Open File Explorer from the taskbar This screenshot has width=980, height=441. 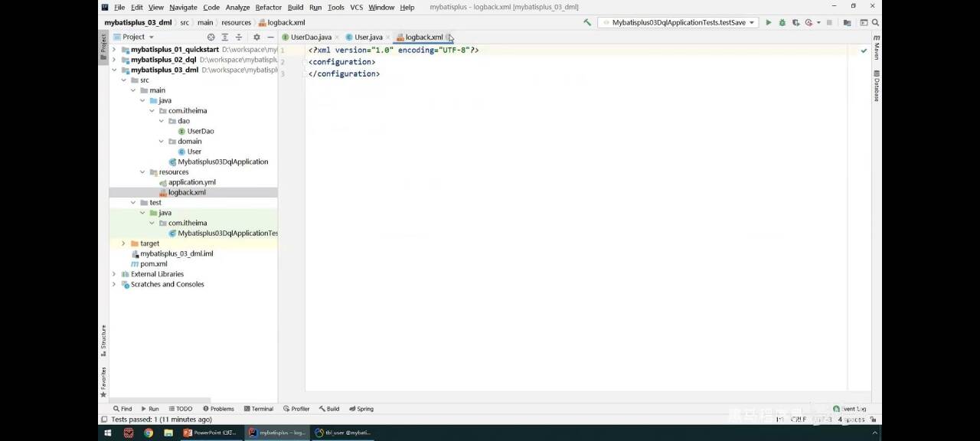point(167,433)
